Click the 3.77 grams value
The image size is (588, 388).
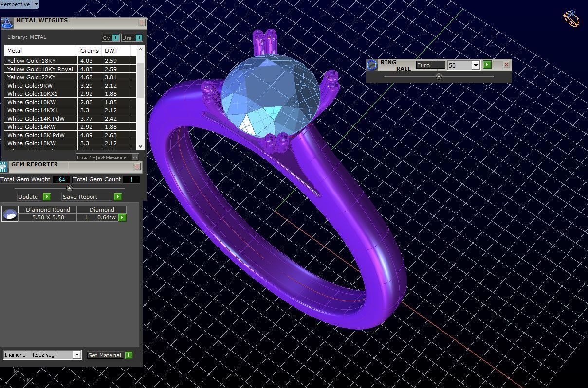(86, 119)
